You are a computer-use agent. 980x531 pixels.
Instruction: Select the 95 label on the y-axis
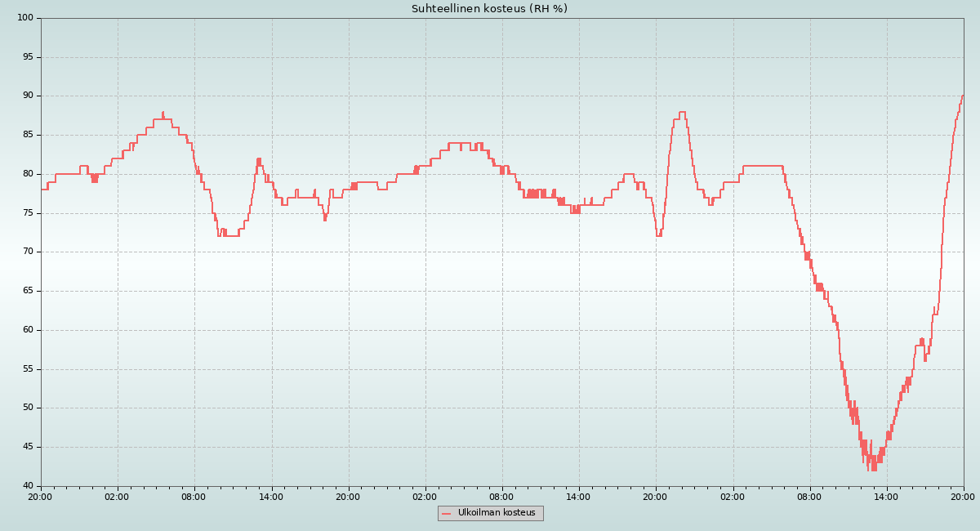click(x=27, y=57)
